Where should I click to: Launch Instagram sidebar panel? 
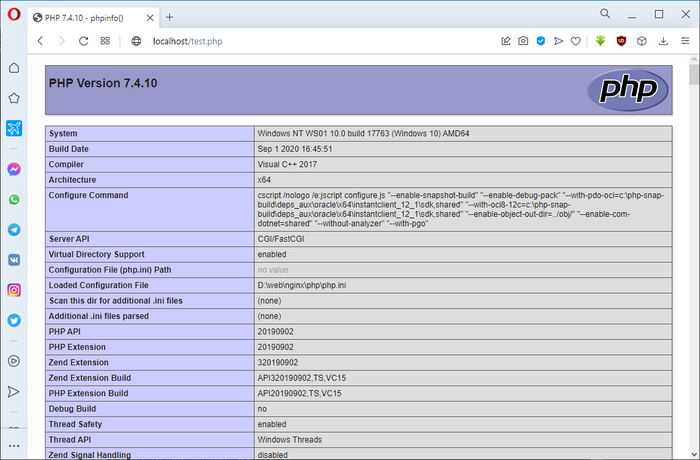pos(14,290)
